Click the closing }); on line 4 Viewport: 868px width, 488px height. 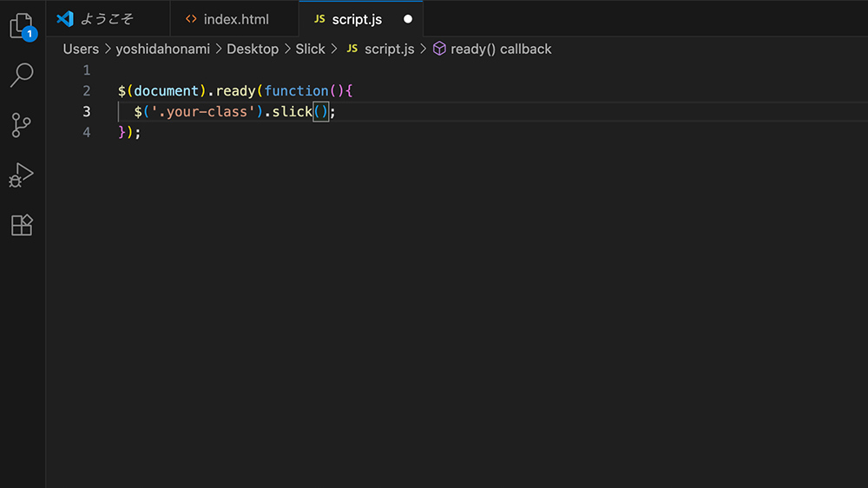tap(129, 132)
